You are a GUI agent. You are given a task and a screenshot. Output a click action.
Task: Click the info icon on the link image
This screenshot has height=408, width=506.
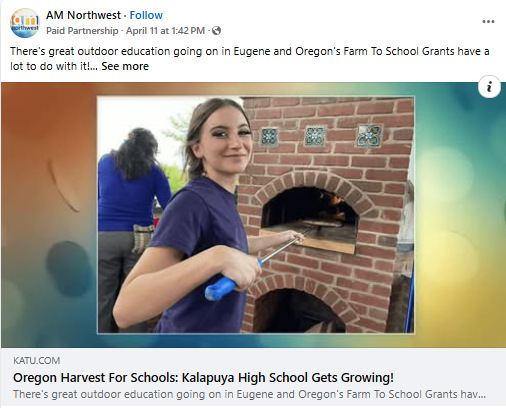[x=489, y=87]
